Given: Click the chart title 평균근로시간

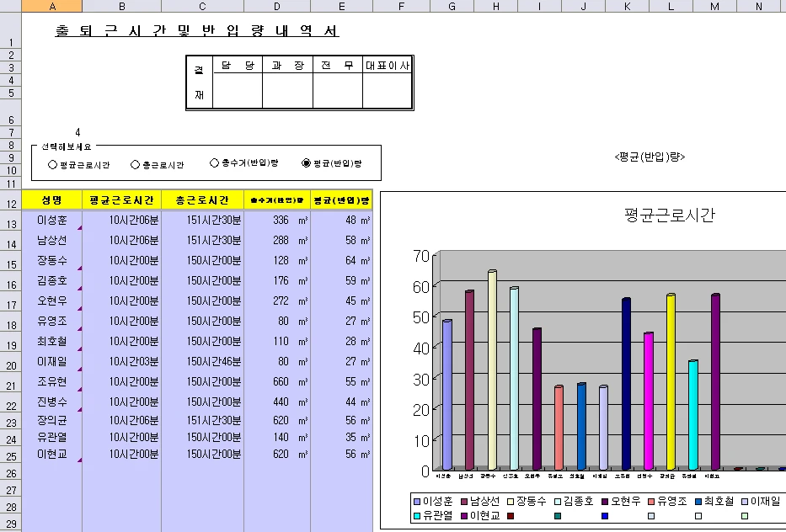Looking at the screenshot, I should (669, 215).
